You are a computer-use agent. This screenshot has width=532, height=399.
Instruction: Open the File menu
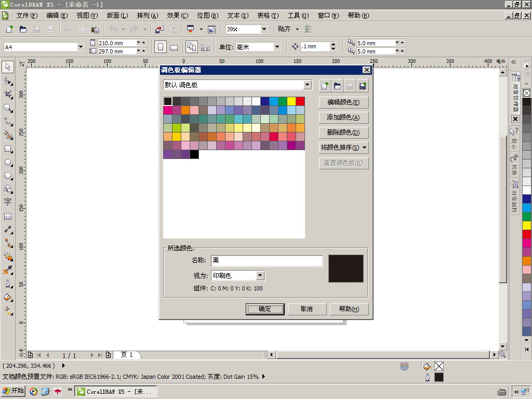[x=27, y=16]
